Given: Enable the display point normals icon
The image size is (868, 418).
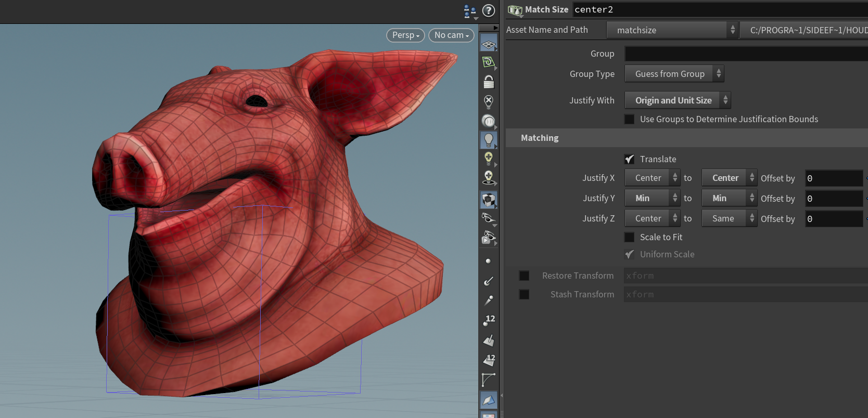Looking at the screenshot, I should (x=488, y=281).
